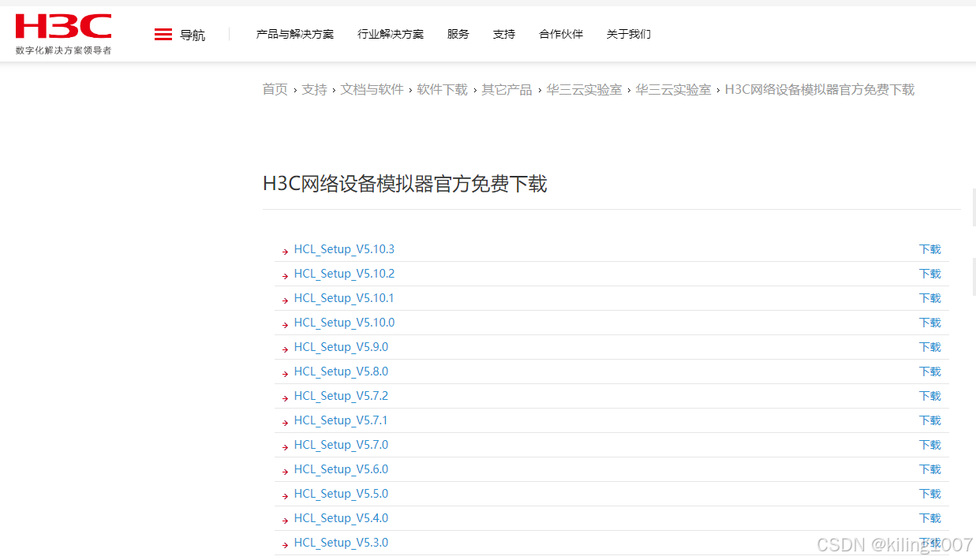Open the HCL_Setup_V5.7.0 link

pyautogui.click(x=341, y=445)
